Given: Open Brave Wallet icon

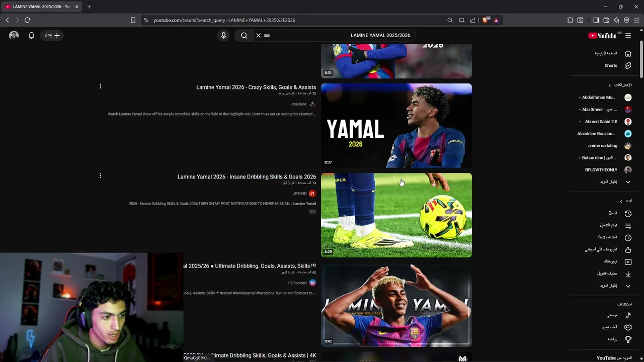Looking at the screenshot, I should click(x=606, y=20).
